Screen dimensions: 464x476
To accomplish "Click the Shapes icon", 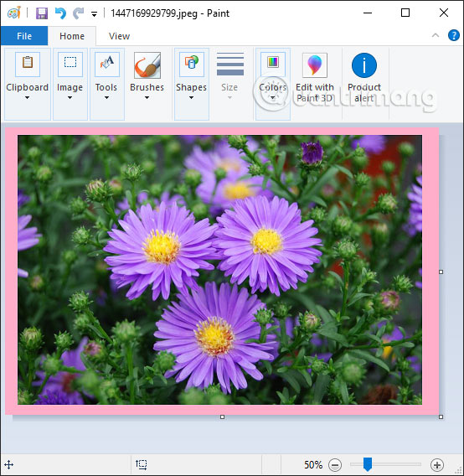I will (x=192, y=64).
